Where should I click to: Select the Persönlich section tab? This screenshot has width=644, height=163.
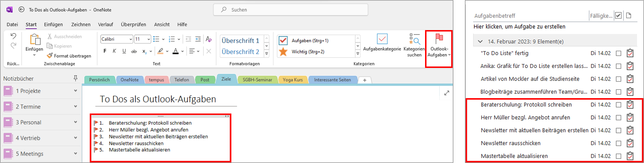tap(100, 80)
